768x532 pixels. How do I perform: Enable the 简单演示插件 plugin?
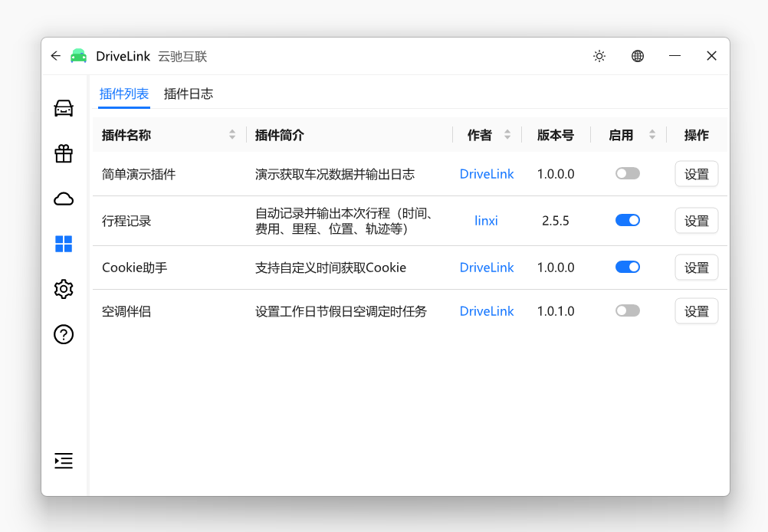coord(627,173)
